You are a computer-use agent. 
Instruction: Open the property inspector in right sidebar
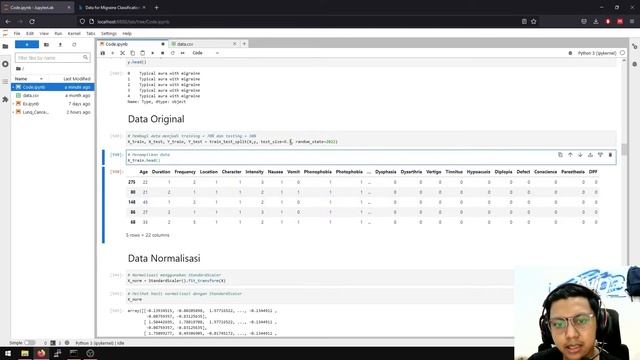[x=635, y=47]
